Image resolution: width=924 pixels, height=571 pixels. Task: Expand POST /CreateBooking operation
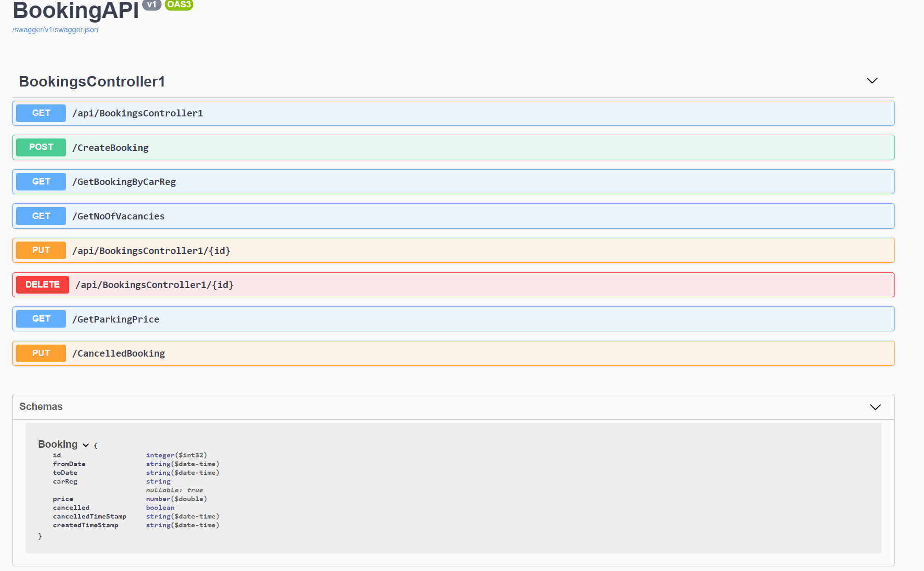453,148
